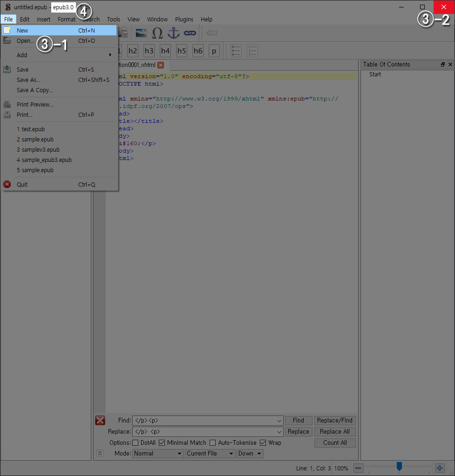Click the Insert Image toolbar icon
455x476 pixels.
pos(141,33)
